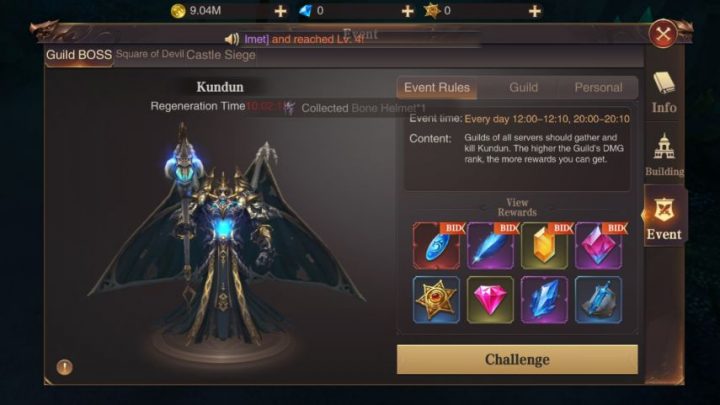This screenshot has height=405, width=720.
Task: Add blue diamonds with plus icon
Action: point(407,11)
